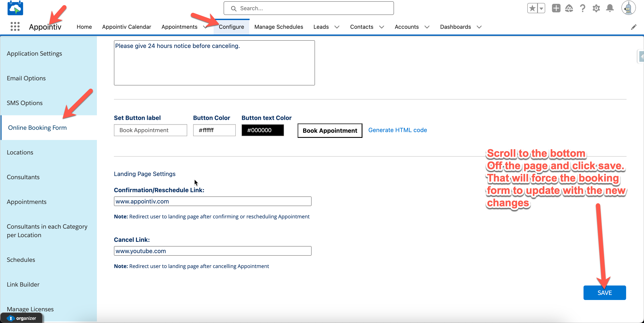Select the Configure tab

tap(231, 27)
